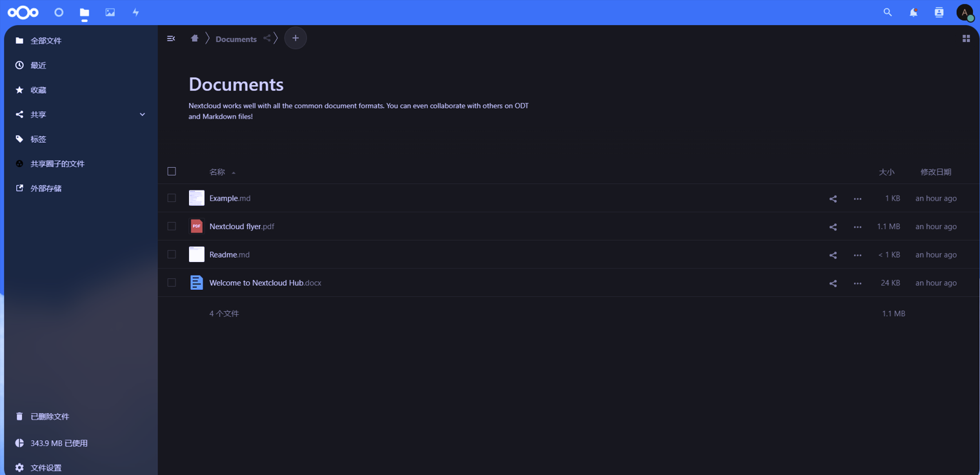Click the new file plus button

coord(295,39)
